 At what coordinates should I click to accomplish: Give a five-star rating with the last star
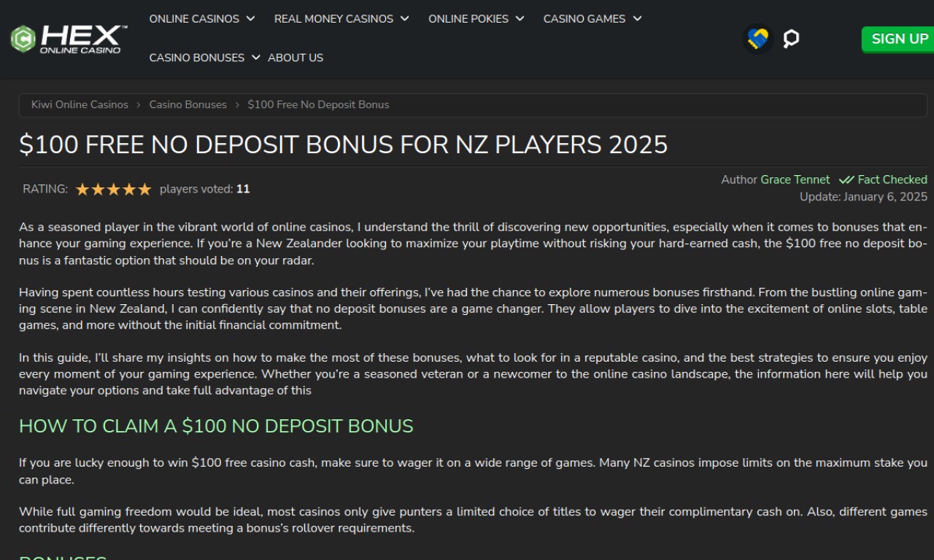[144, 190]
